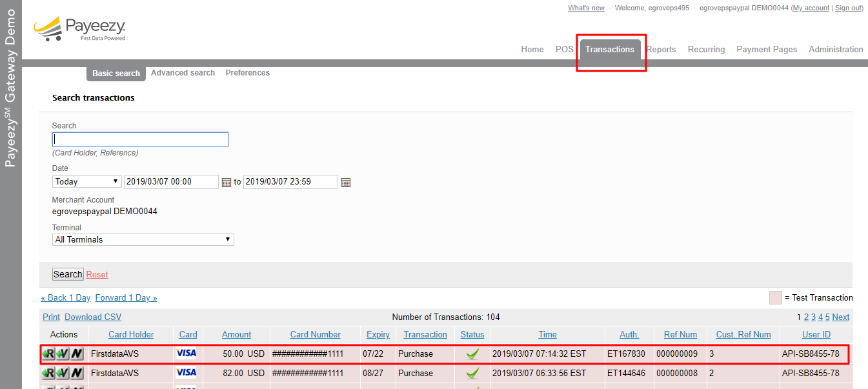The height and width of the screenshot is (389, 868).
Task: Open the start date calendar picker icon
Action: pos(226,183)
